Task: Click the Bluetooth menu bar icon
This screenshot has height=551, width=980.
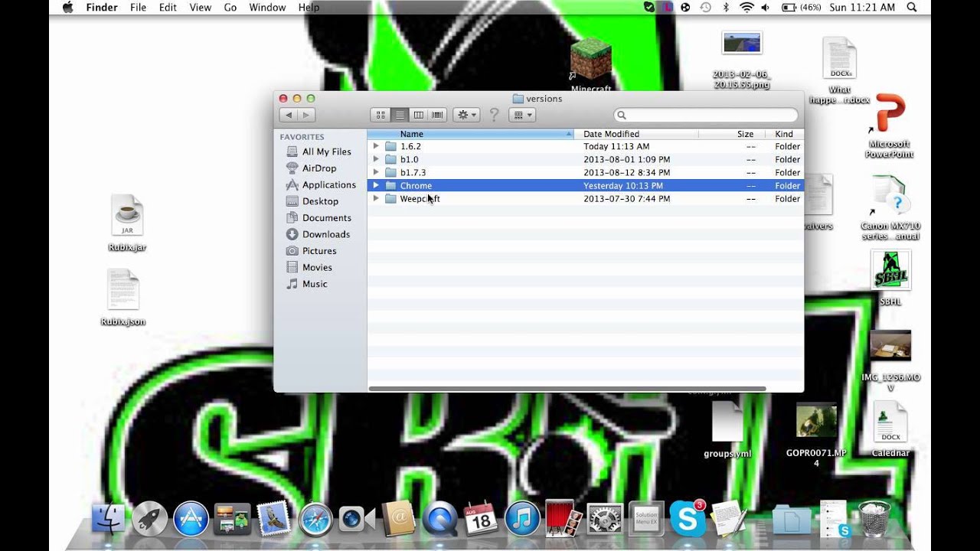Action: [x=726, y=8]
